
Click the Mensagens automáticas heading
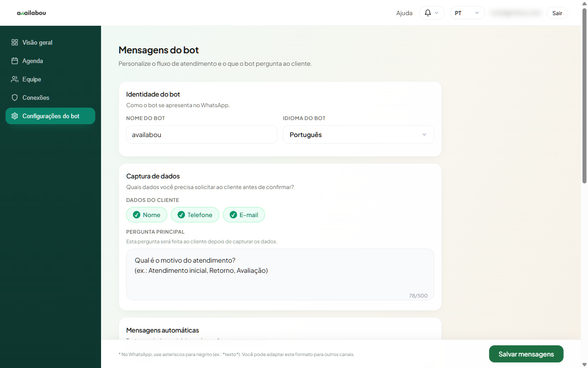click(163, 330)
